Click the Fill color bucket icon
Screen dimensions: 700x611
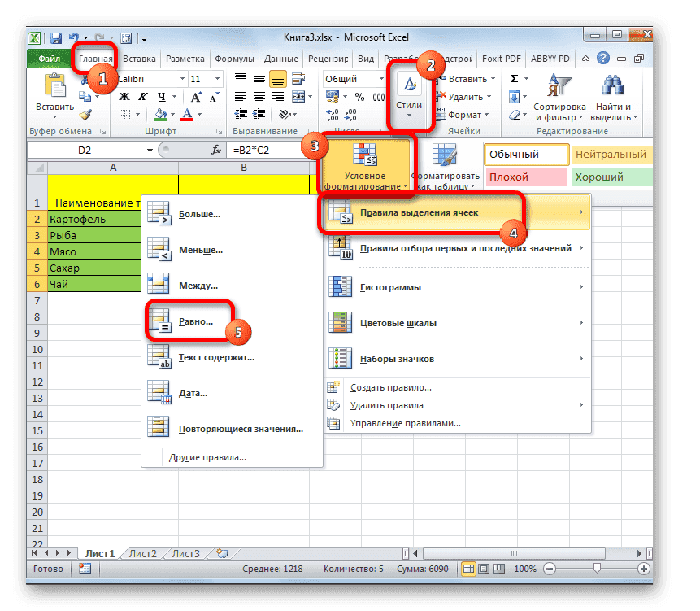click(x=162, y=115)
